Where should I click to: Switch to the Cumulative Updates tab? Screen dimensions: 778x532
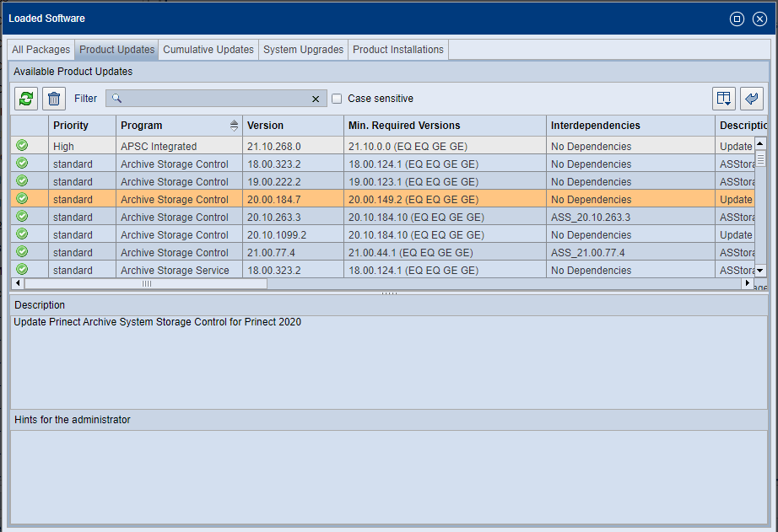click(208, 49)
